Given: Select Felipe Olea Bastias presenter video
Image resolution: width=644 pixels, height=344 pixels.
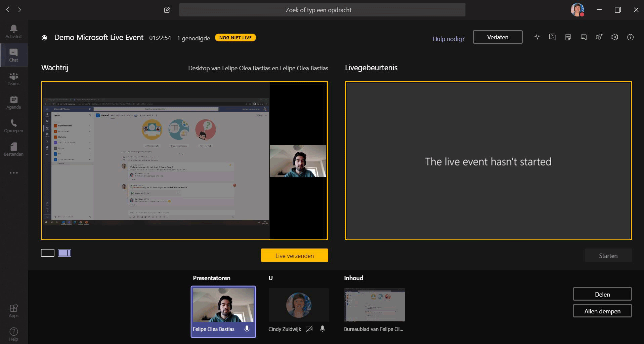Looking at the screenshot, I should (223, 305).
